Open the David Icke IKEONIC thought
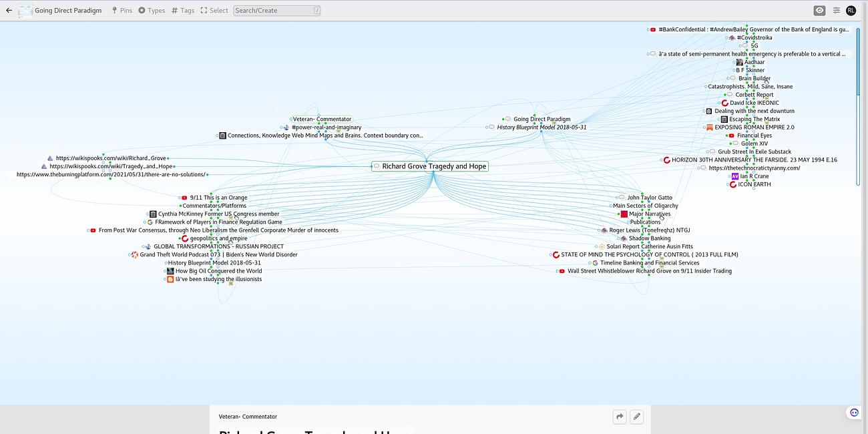 click(754, 103)
